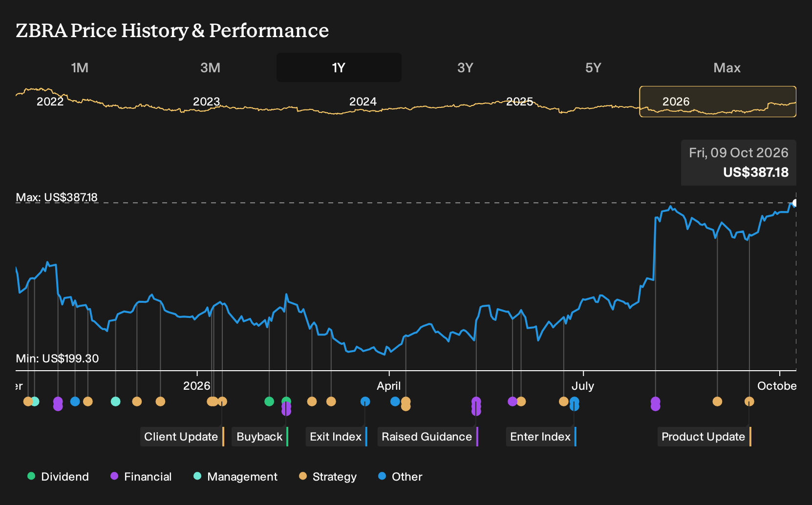Toggle the Dividend legend filter
The image size is (812, 505).
click(58, 477)
